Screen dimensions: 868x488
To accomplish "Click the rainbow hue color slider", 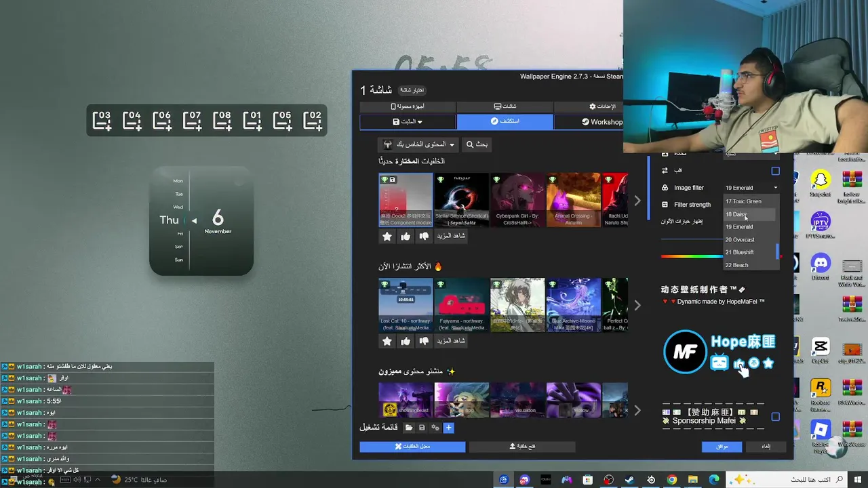I will [692, 256].
